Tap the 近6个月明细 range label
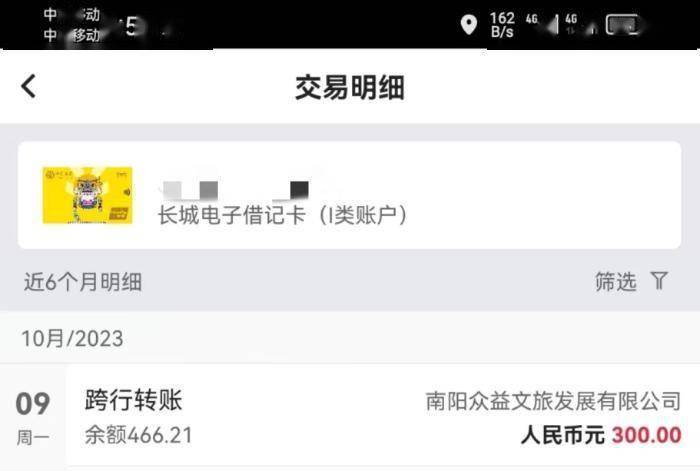Viewport: 700px width, 471px height. click(83, 282)
